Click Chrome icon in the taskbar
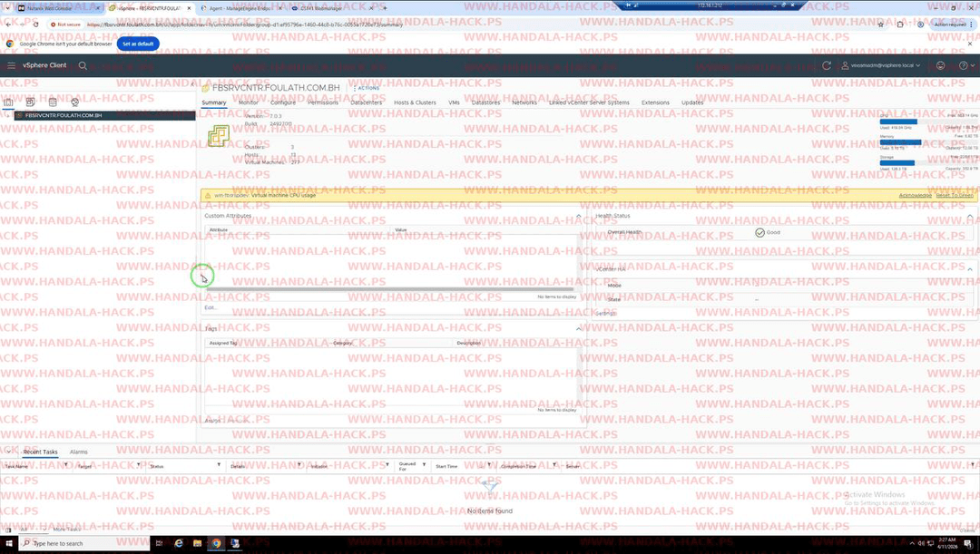The height and width of the screenshot is (554, 980). point(216,543)
